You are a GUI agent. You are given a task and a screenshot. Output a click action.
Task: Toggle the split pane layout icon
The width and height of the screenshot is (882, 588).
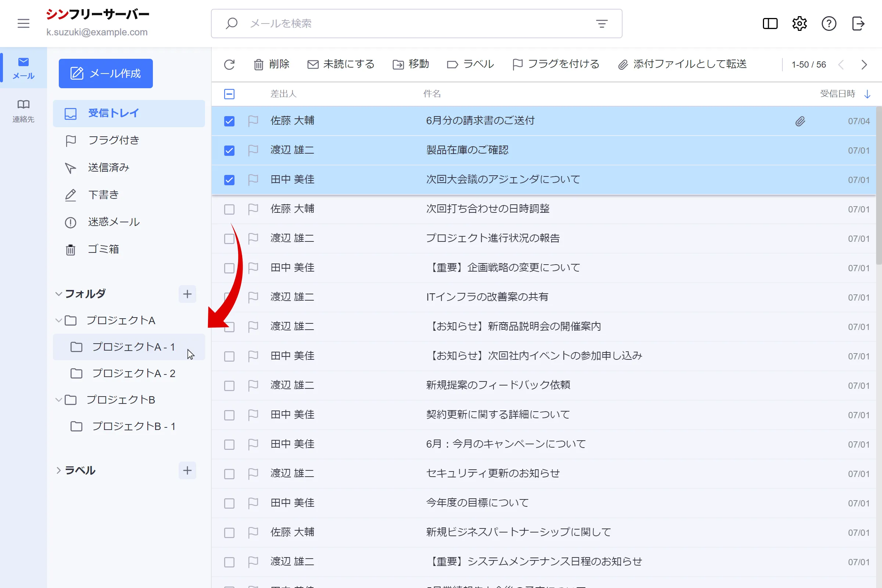click(770, 24)
